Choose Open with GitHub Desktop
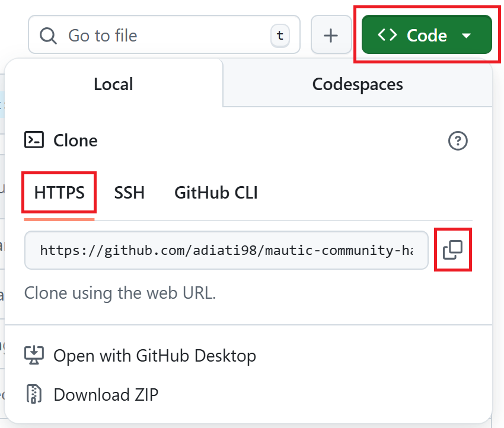This screenshot has height=428, width=504. click(155, 356)
